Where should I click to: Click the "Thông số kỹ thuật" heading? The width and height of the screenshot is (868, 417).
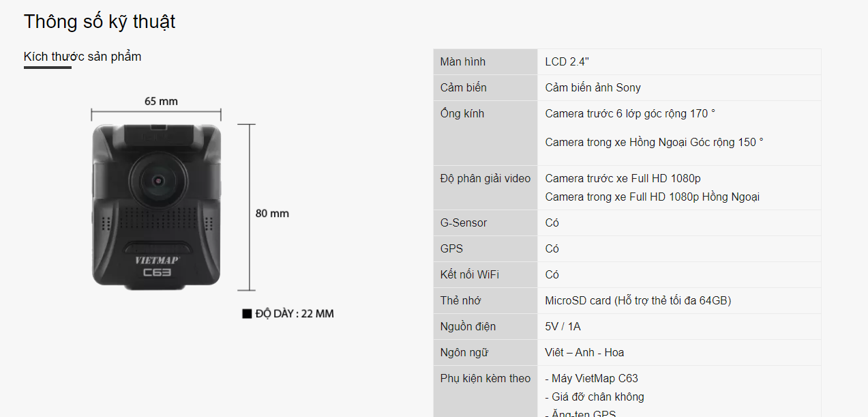(100, 22)
